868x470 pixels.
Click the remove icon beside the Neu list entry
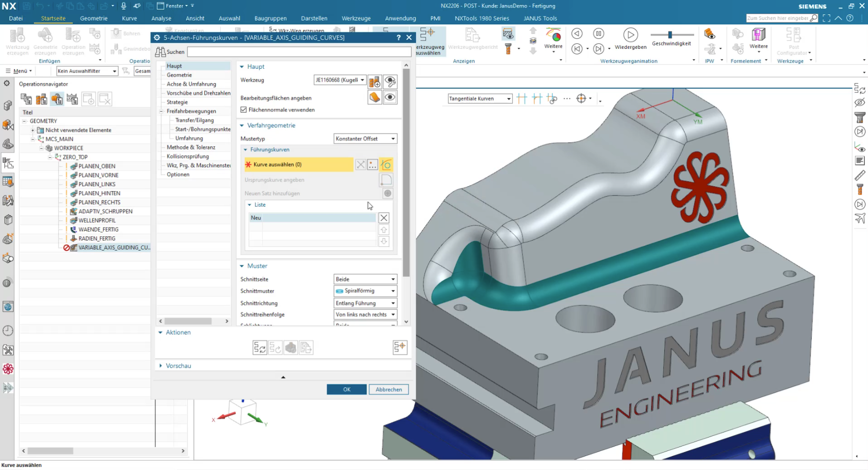(384, 218)
